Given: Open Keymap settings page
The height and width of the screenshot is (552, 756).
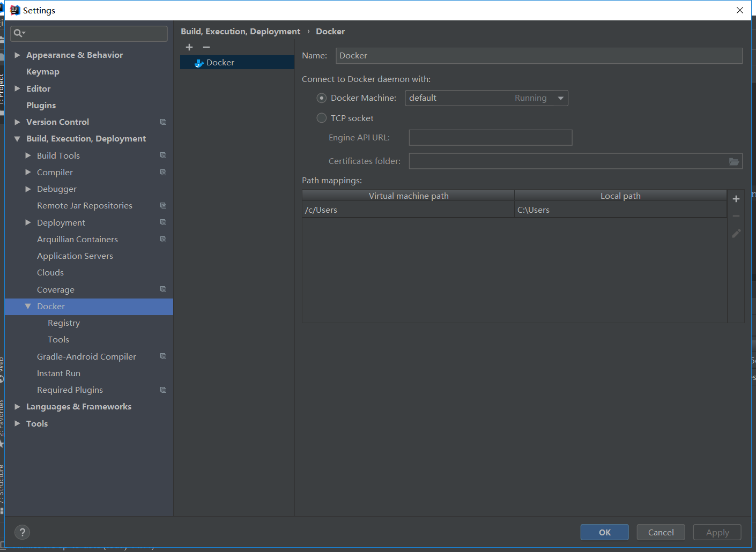Looking at the screenshot, I should [x=43, y=72].
